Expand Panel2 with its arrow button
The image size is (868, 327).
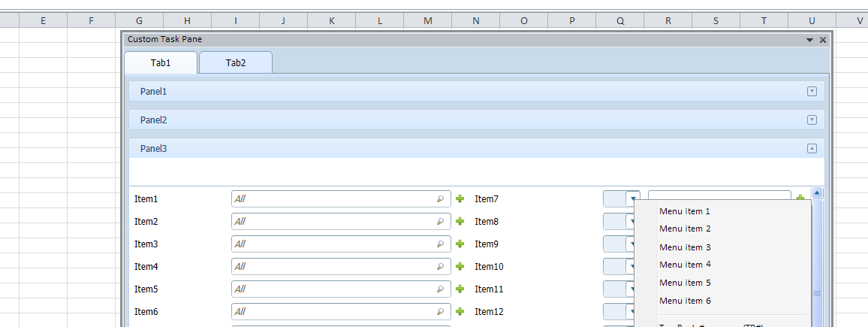(811, 120)
